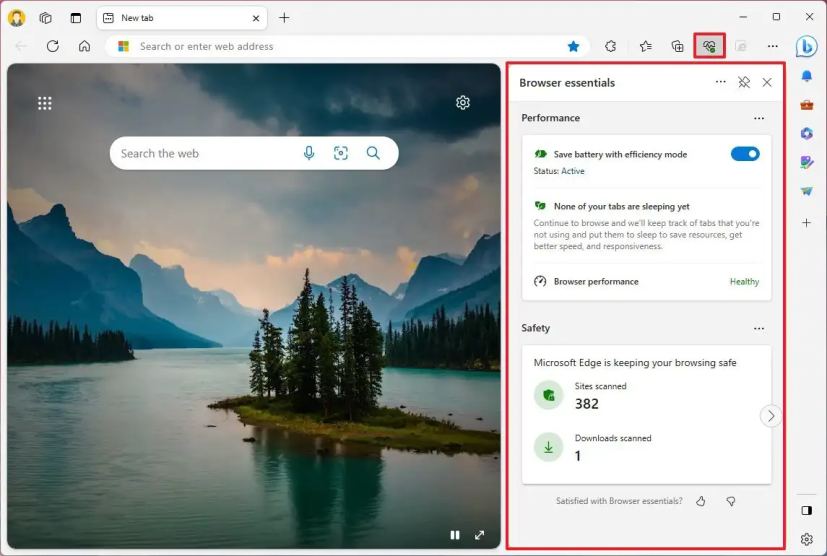This screenshot has height=556, width=827.
Task: Focus the address bar field
Action: point(347,46)
